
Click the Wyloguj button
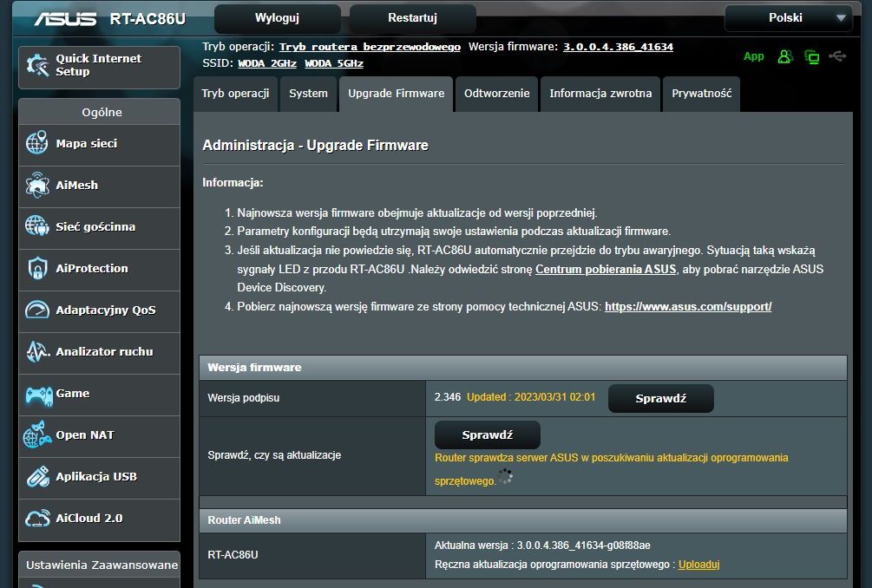(x=277, y=18)
